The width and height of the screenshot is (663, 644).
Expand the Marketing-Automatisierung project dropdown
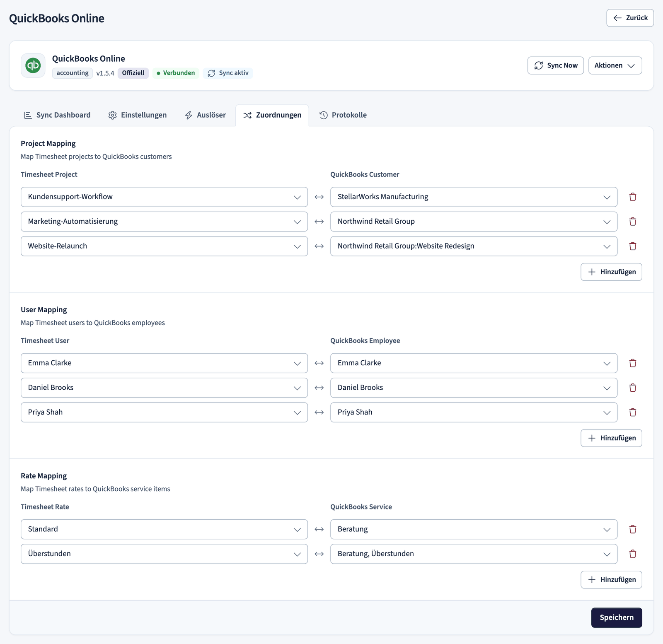[164, 222]
